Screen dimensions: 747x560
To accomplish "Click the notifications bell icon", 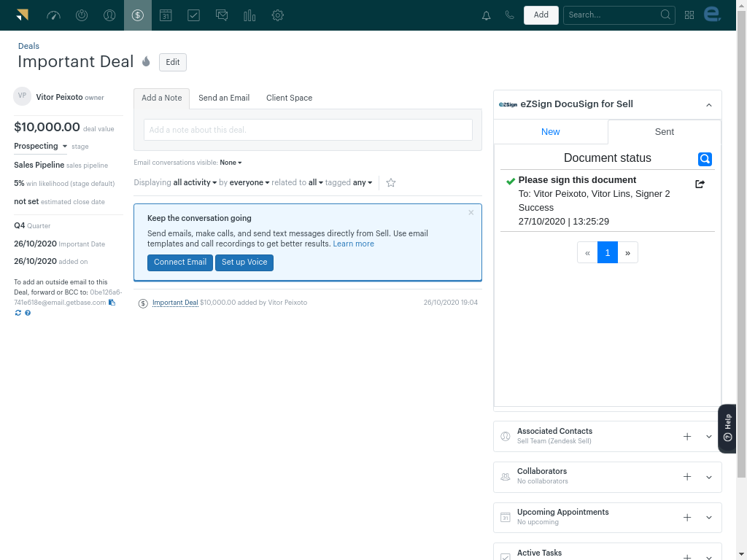I will [487, 15].
